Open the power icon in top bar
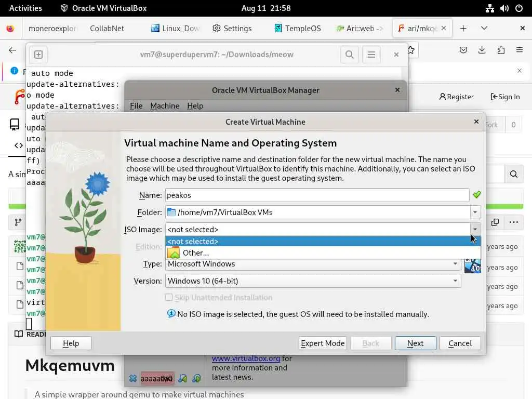Viewport: 532px width, 399px height. point(519,8)
